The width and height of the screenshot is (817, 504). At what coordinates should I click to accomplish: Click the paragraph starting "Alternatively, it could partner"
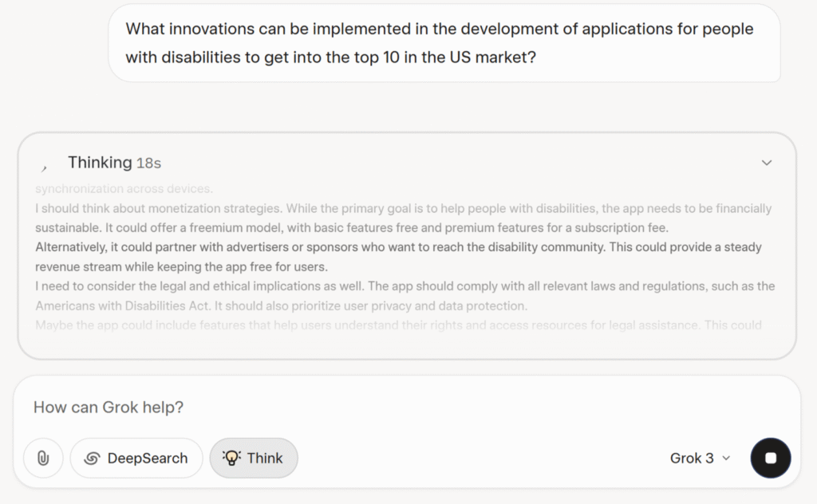tap(399, 257)
